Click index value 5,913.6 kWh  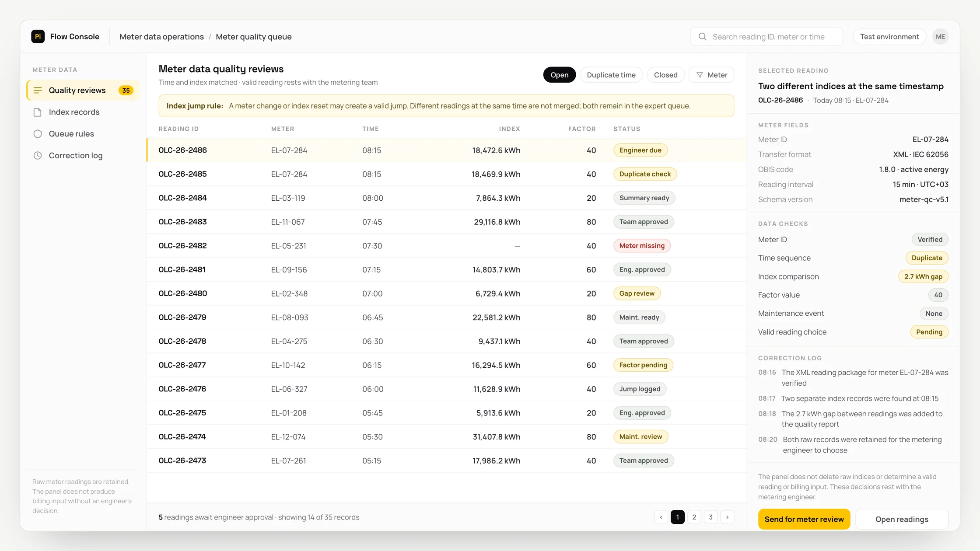pyautogui.click(x=498, y=413)
